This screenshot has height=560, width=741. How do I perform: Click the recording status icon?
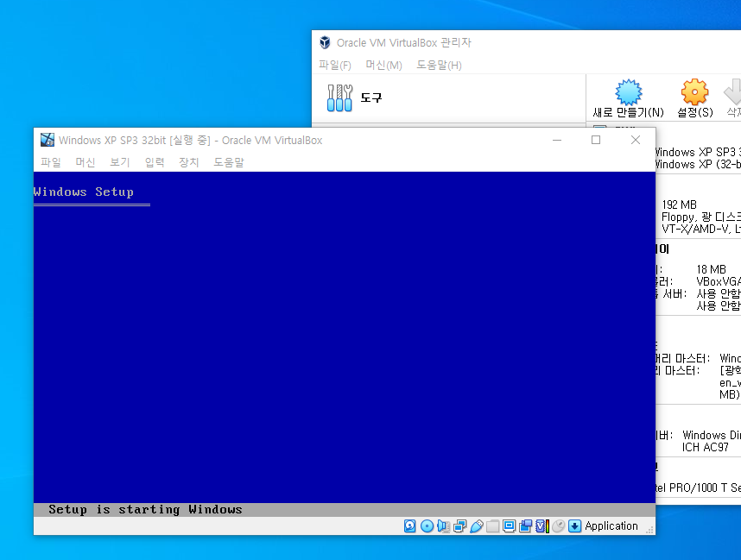point(525,526)
